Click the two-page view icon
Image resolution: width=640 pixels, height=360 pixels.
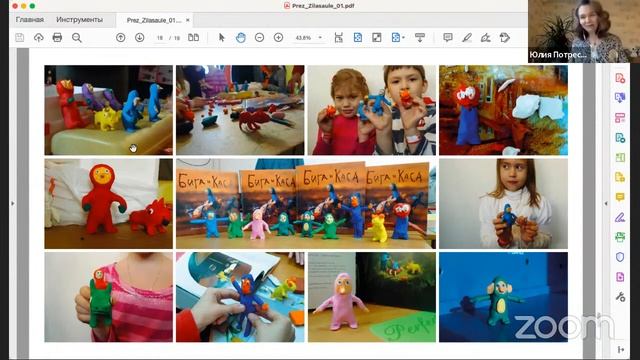click(193, 38)
